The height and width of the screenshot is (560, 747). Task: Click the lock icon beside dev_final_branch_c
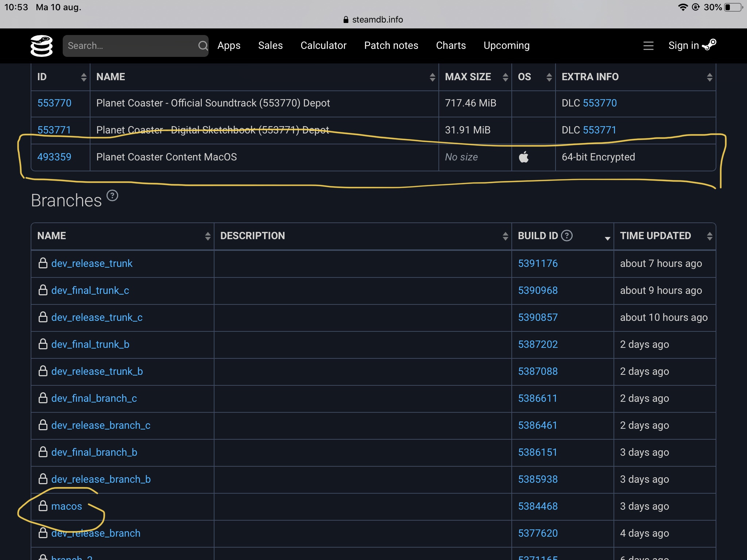click(x=43, y=398)
